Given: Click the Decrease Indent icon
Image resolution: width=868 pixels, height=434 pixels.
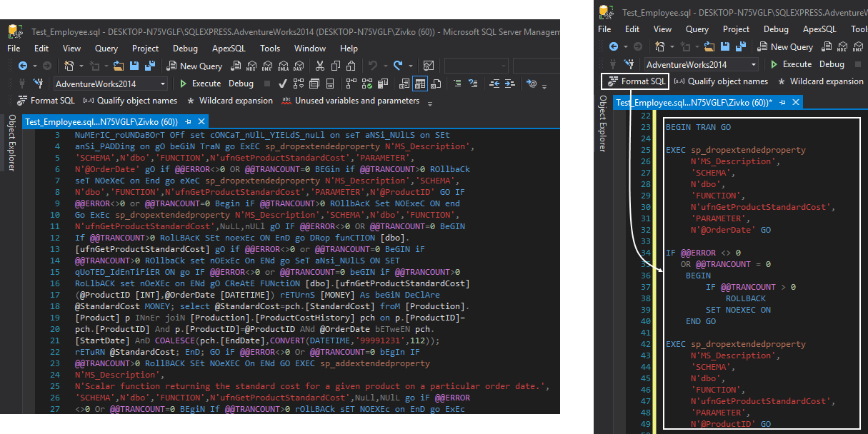Looking at the screenshot, I should point(495,84).
